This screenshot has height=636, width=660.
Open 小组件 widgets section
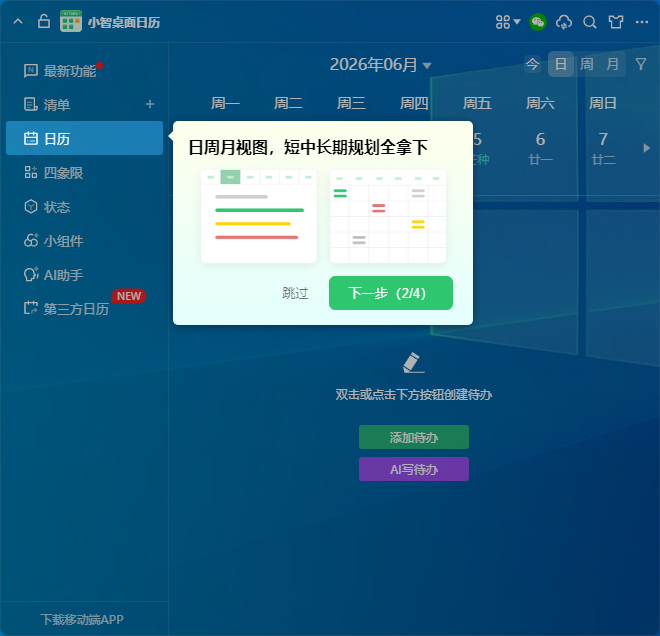click(x=84, y=241)
